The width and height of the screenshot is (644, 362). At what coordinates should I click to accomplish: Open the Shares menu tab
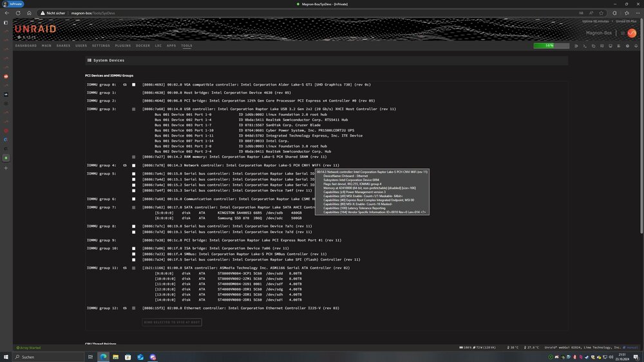[x=63, y=46]
